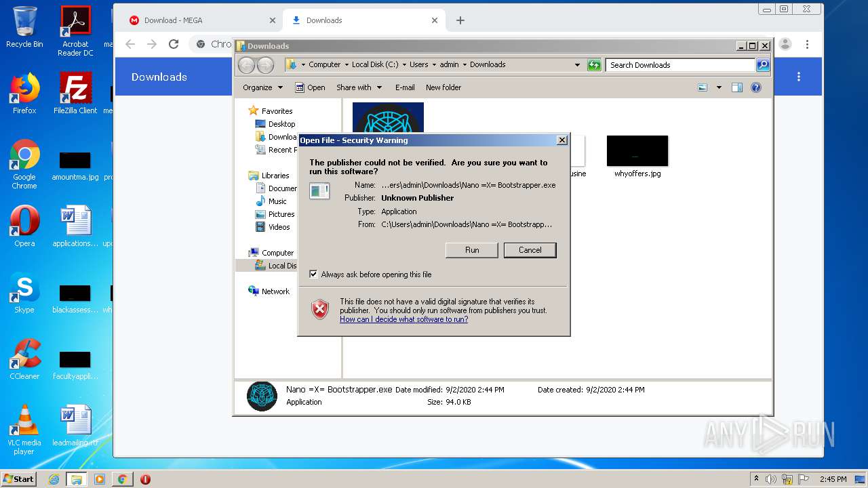This screenshot has width=868, height=488.
Task: Open Recycle Bin desktop icon
Action: 24,27
